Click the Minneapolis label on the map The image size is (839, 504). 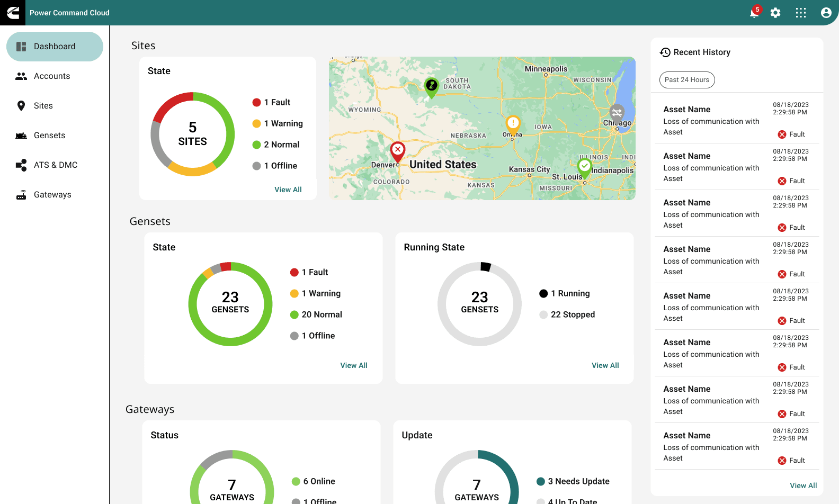tap(546, 69)
